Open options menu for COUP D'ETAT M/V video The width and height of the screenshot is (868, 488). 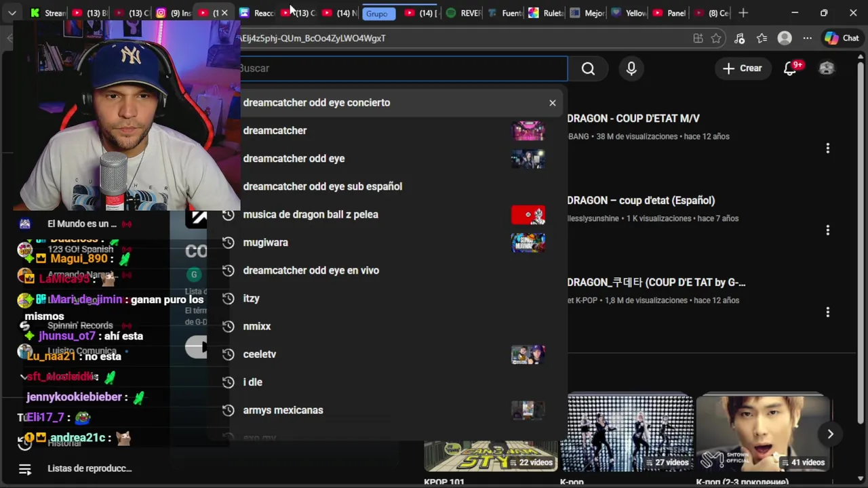[x=827, y=148]
